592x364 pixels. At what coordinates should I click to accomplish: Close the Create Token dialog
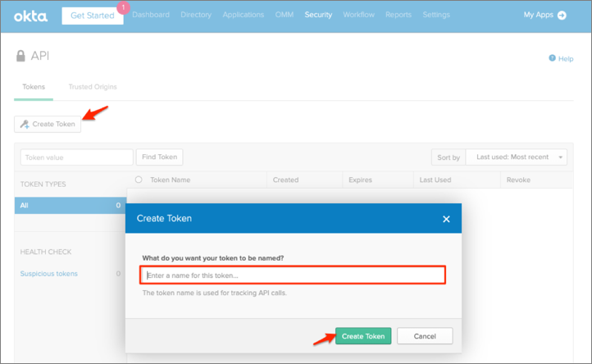(446, 219)
